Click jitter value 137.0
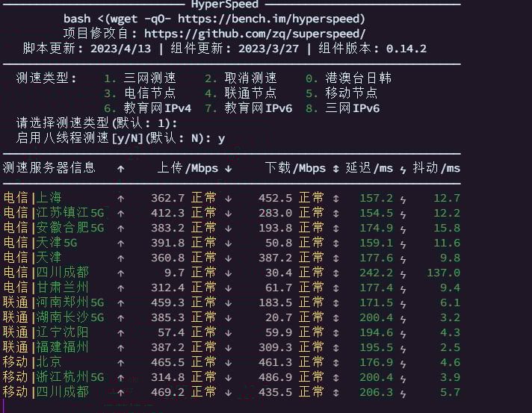The height and width of the screenshot is (413, 532). coord(443,273)
